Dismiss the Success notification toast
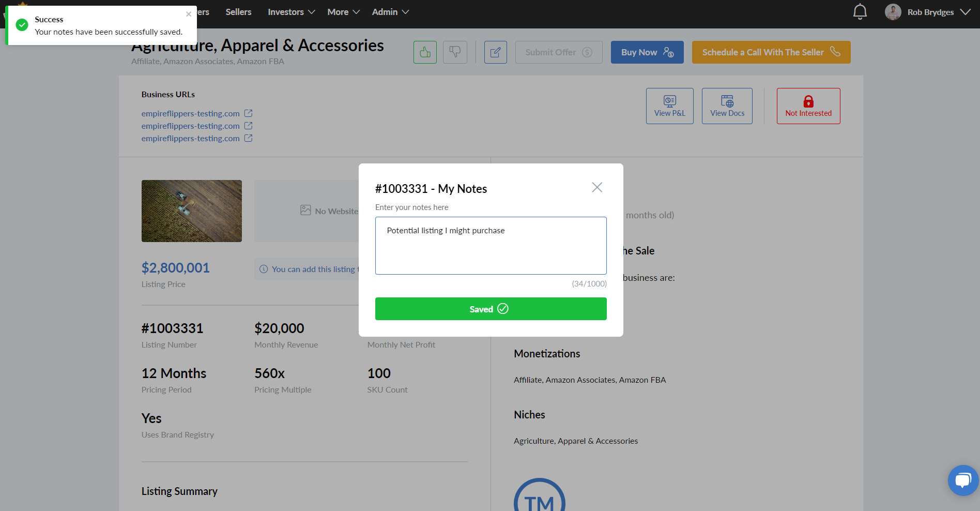The image size is (980, 511). 189,14
